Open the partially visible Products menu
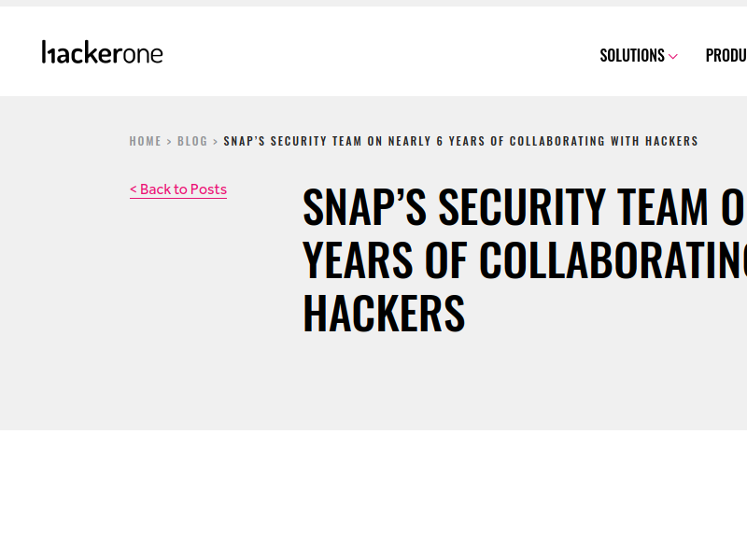Image resolution: width=747 pixels, height=560 pixels. point(726,56)
